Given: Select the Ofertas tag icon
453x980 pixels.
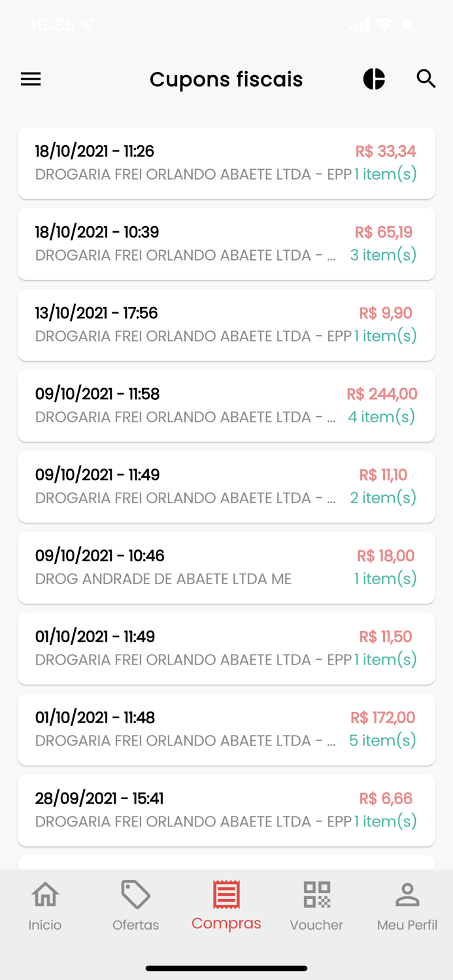Looking at the screenshot, I should (x=135, y=896).
